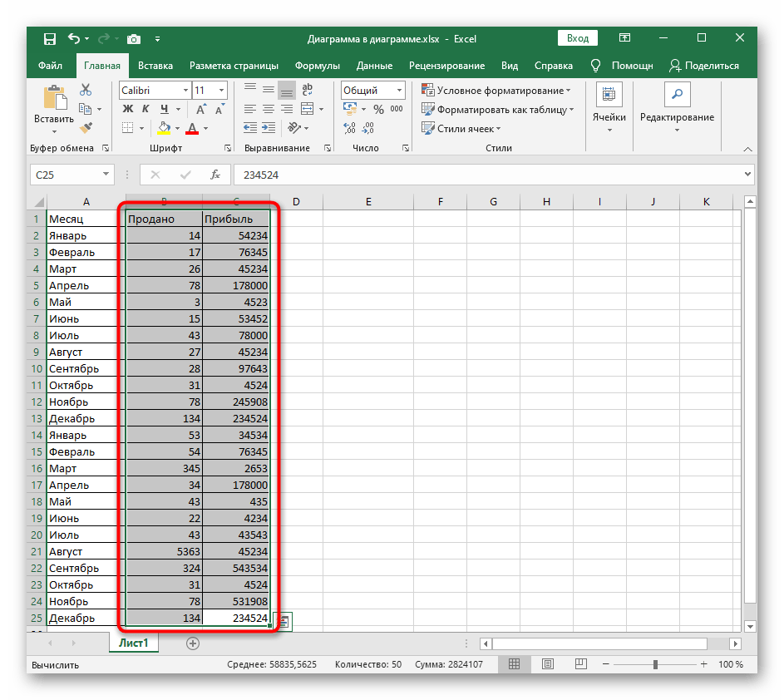Toggle underline Ч formatting
Screen dimensions: 784x700
(164, 109)
